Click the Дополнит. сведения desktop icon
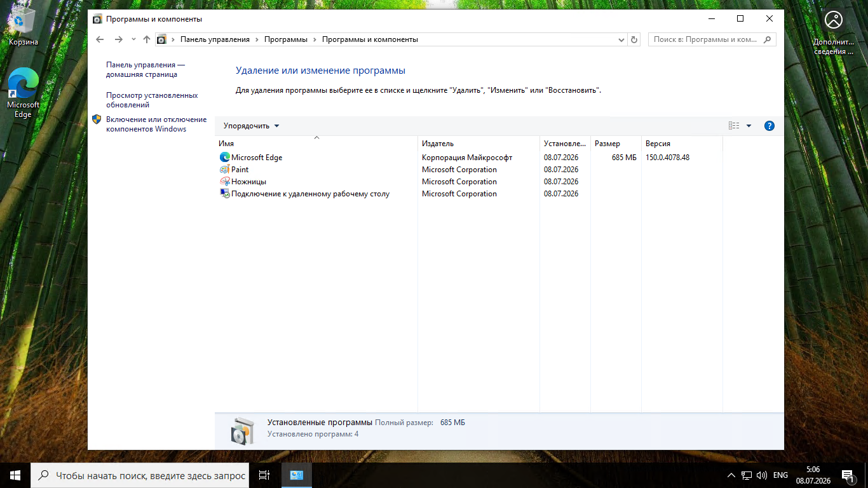The width and height of the screenshot is (868, 488). tap(834, 33)
